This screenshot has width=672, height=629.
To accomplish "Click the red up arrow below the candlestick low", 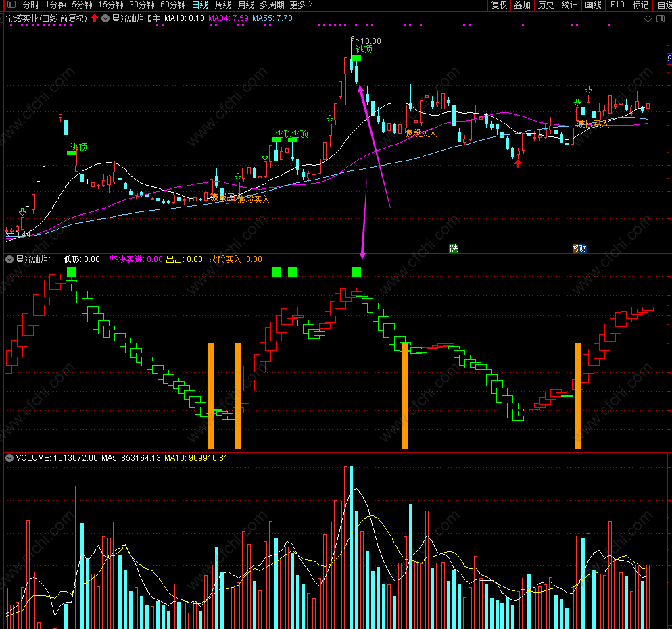I will point(518,163).
